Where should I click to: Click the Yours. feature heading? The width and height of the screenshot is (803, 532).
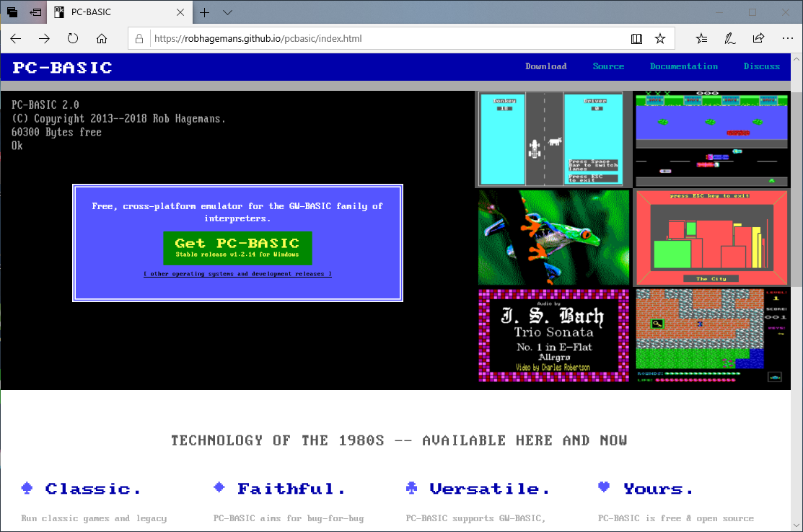[x=658, y=489]
